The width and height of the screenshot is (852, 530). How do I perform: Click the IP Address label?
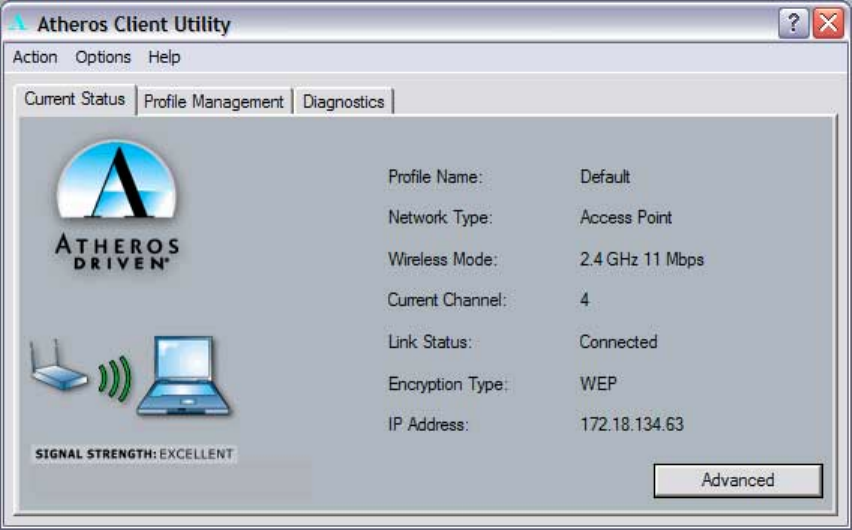pyautogui.click(x=428, y=425)
